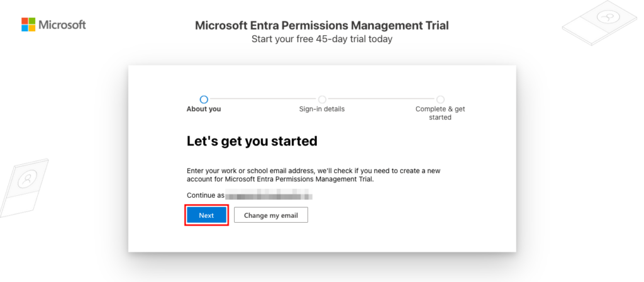Image resolution: width=644 pixels, height=282 pixels.
Task: Click the blurred email address after Continue as
Action: coord(269,195)
